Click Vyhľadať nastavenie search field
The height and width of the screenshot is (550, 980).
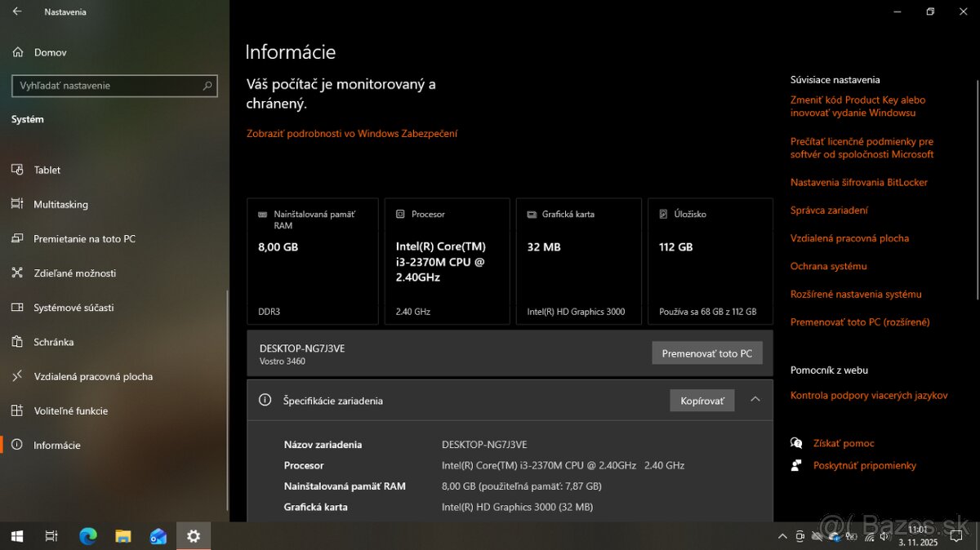[x=106, y=86]
